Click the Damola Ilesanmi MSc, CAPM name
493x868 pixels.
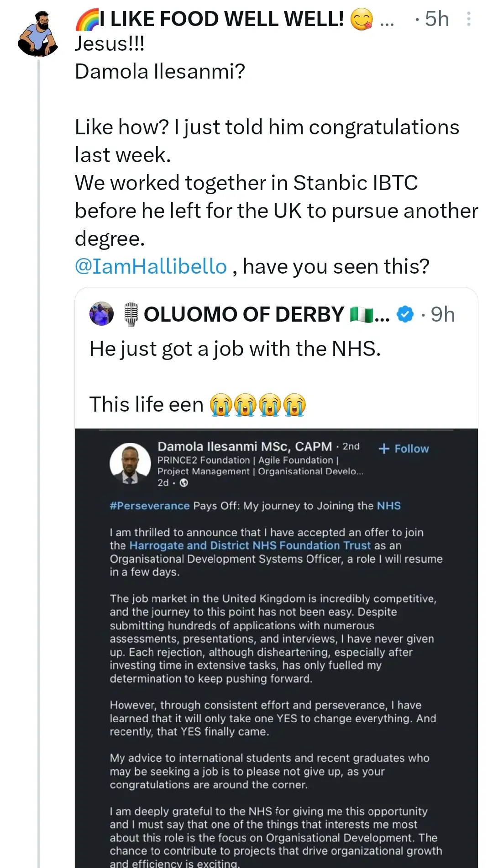click(x=245, y=446)
